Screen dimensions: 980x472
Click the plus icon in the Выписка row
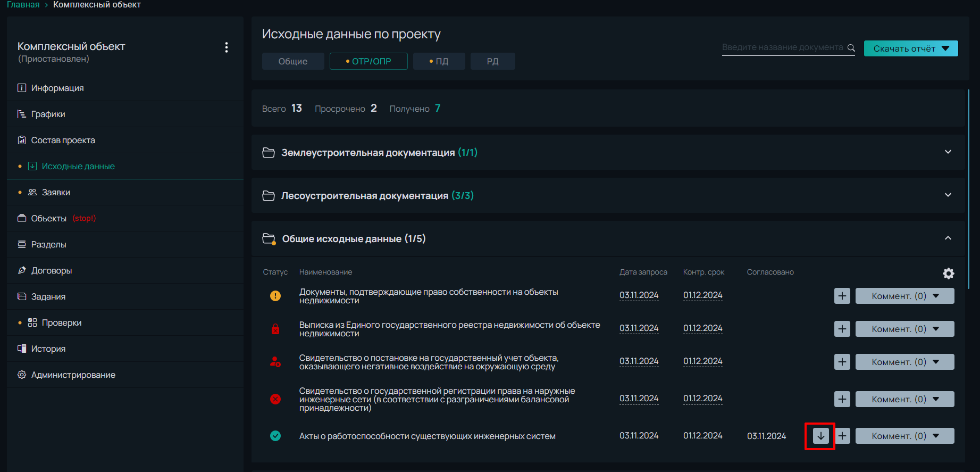[x=842, y=329]
